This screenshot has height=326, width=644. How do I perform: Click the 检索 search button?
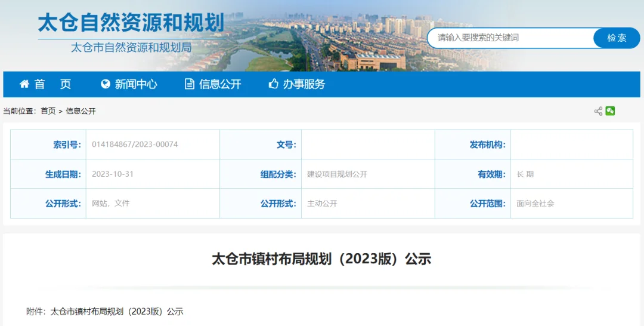pyautogui.click(x=617, y=38)
